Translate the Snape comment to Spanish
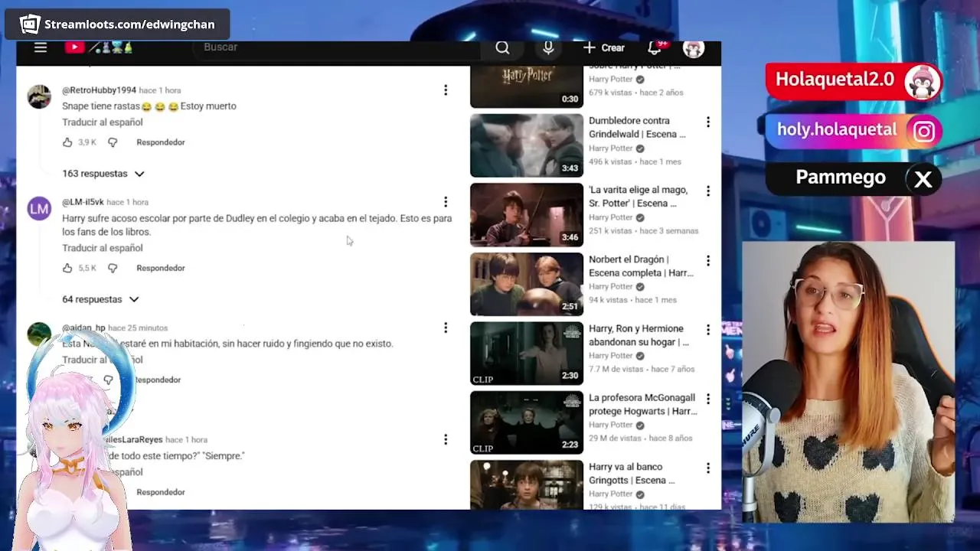The height and width of the screenshot is (551, 980). pyautogui.click(x=103, y=122)
